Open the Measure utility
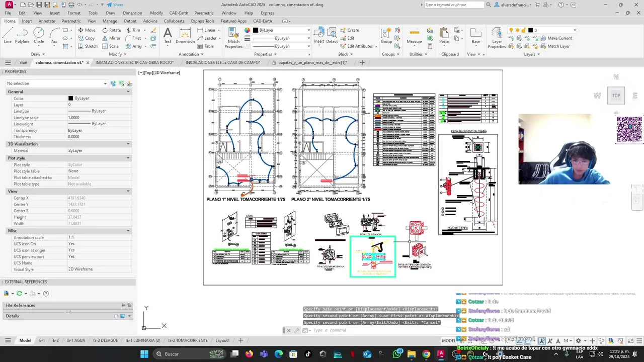This screenshot has height=362, width=644. coord(415,35)
